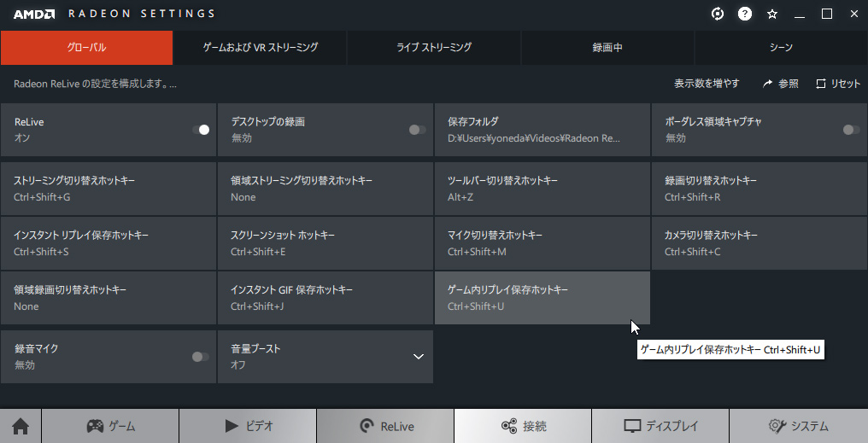This screenshot has height=443, width=868.
Task: Open the ゲーム bottom tab
Action: pos(110,427)
